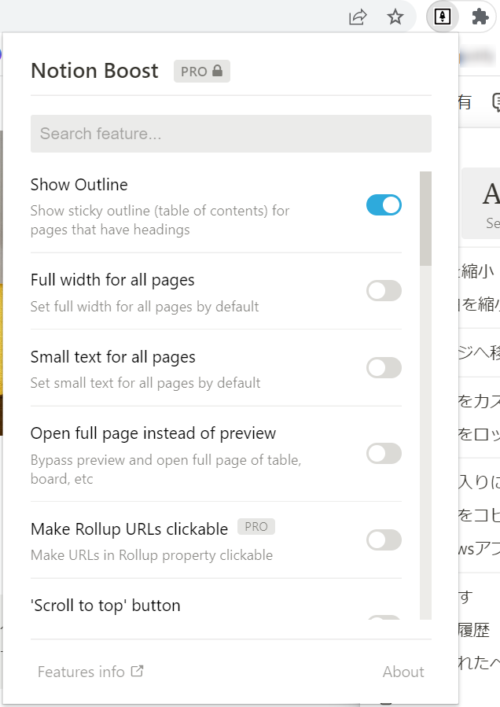Image resolution: width=500 pixels, height=707 pixels.
Task: Click the share page icon in address bar
Action: tap(358, 17)
